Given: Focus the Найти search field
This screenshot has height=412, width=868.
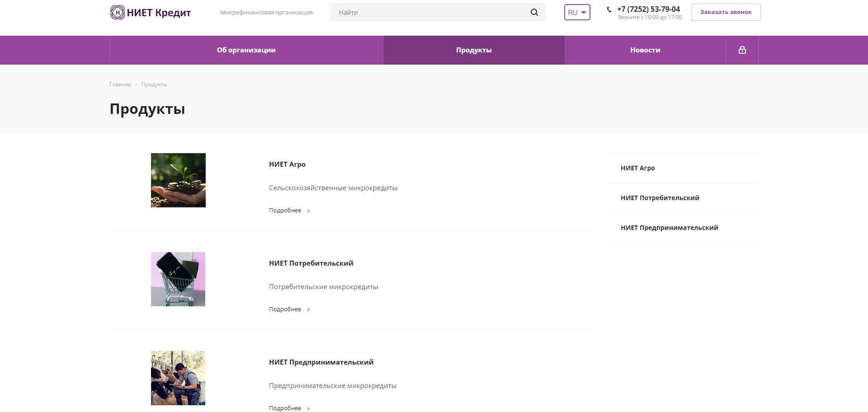Looking at the screenshot, I should tap(429, 12).
